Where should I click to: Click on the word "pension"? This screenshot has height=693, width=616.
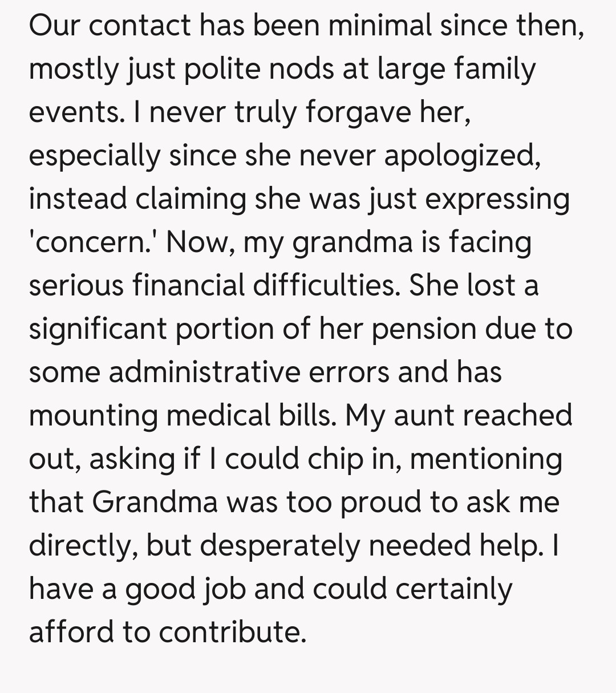[424, 329]
